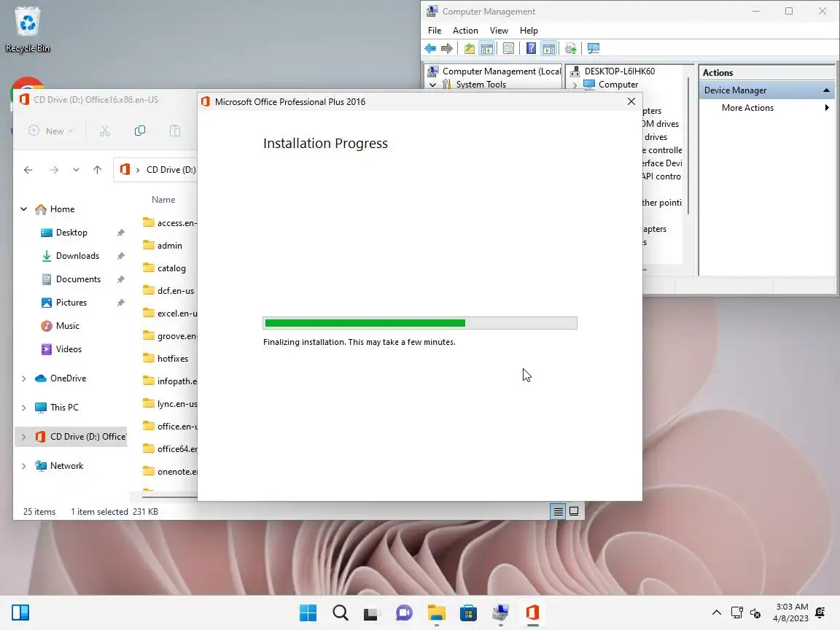840x630 pixels.
Task: Expand OneDrive node in navigation pane
Action: [x=23, y=378]
